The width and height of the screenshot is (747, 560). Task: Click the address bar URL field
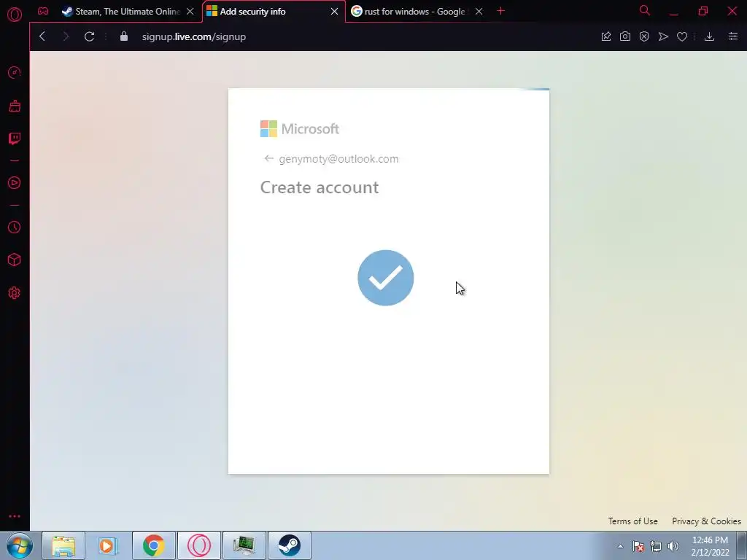193,36
